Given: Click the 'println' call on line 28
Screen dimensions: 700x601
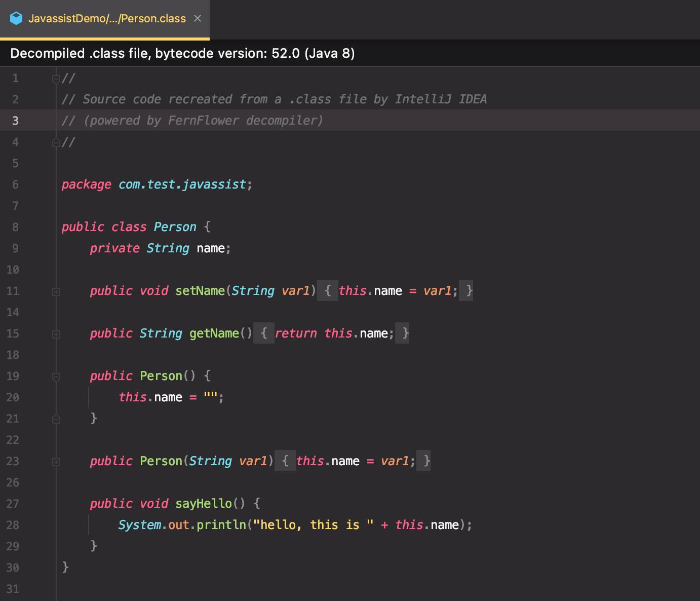Looking at the screenshot, I should tap(221, 525).
